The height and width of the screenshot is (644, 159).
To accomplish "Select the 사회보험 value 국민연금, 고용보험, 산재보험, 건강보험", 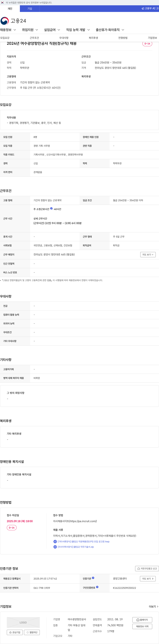I will coord(53,245).
